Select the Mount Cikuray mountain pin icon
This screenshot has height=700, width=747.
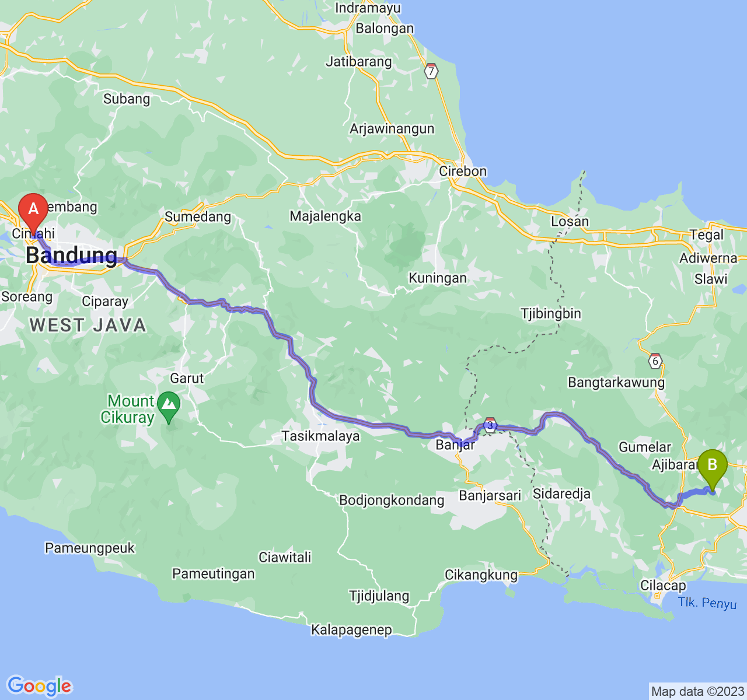(169, 408)
